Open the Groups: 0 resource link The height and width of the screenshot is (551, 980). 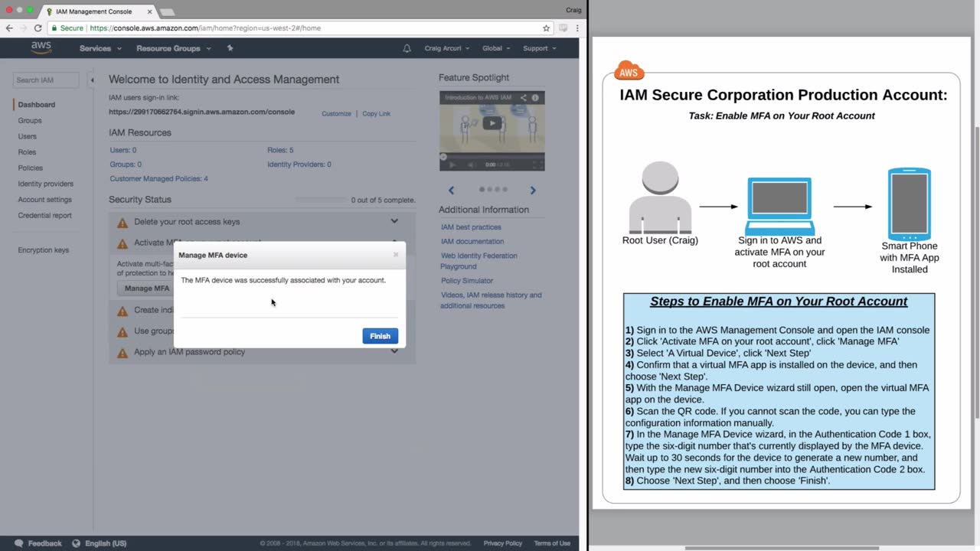click(x=126, y=165)
